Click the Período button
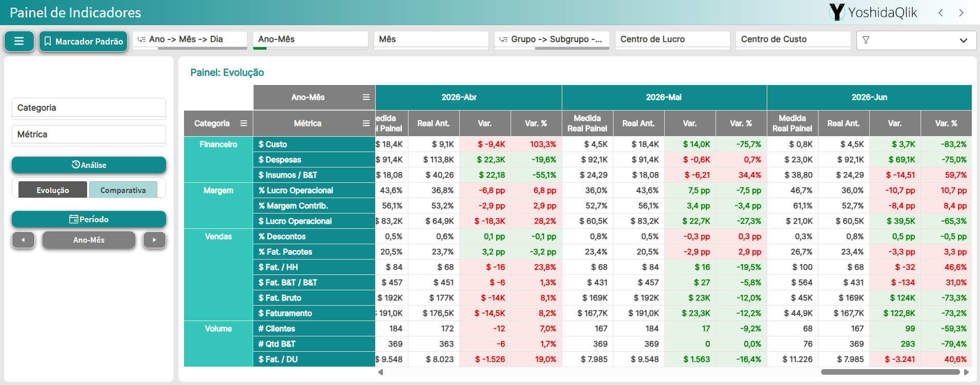Screen dimensions: 980x385 click(89, 219)
